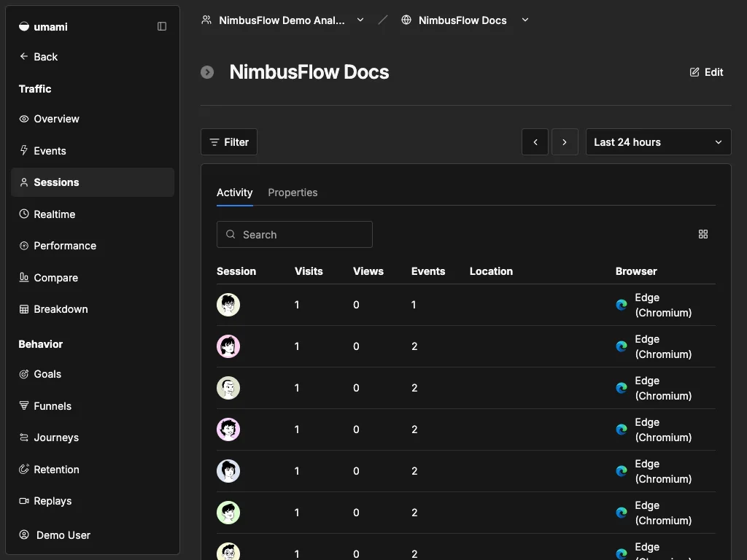Go to next time period
The image size is (747, 560).
[565, 142]
